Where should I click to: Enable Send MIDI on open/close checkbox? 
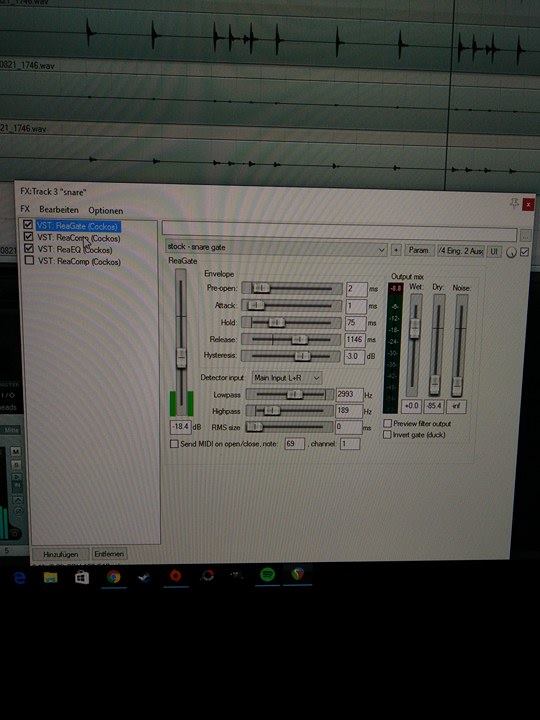[174, 444]
